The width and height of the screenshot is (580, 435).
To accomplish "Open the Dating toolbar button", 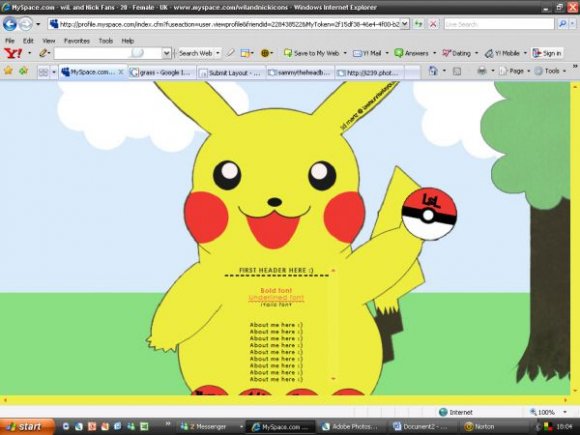I will (456, 53).
